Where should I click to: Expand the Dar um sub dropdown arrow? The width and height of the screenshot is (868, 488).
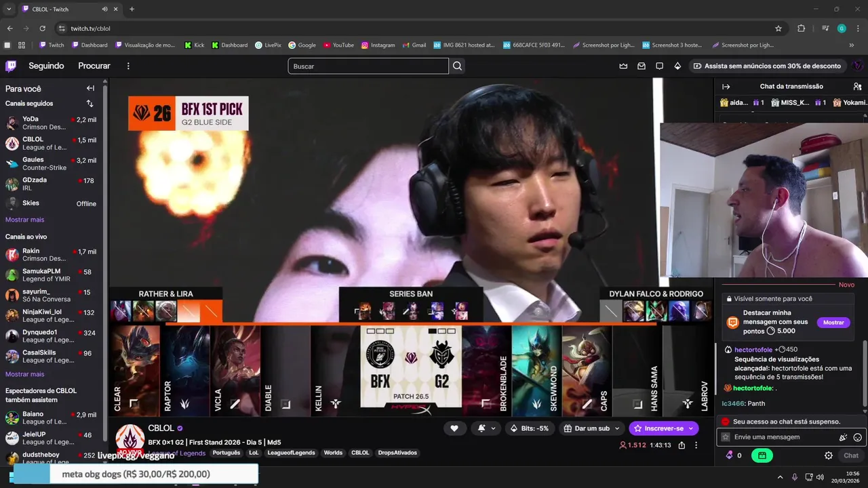coord(616,428)
